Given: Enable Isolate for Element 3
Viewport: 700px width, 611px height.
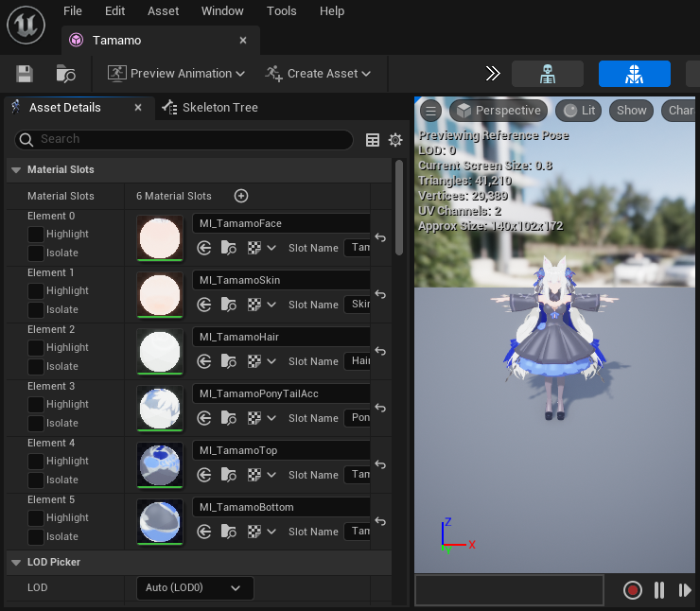Looking at the screenshot, I should pos(36,423).
